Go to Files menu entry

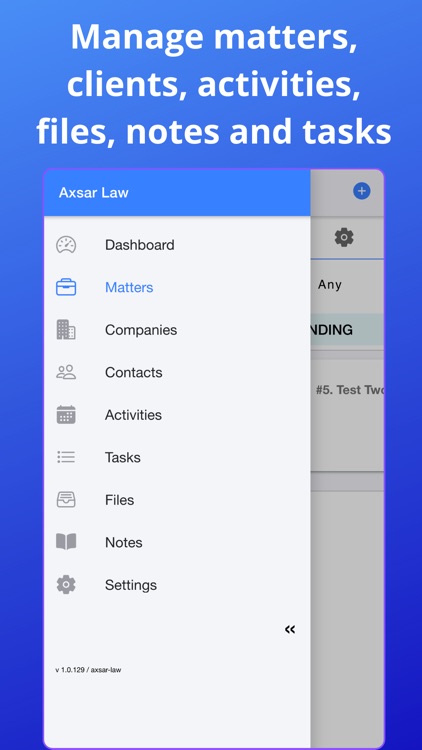[x=120, y=500]
